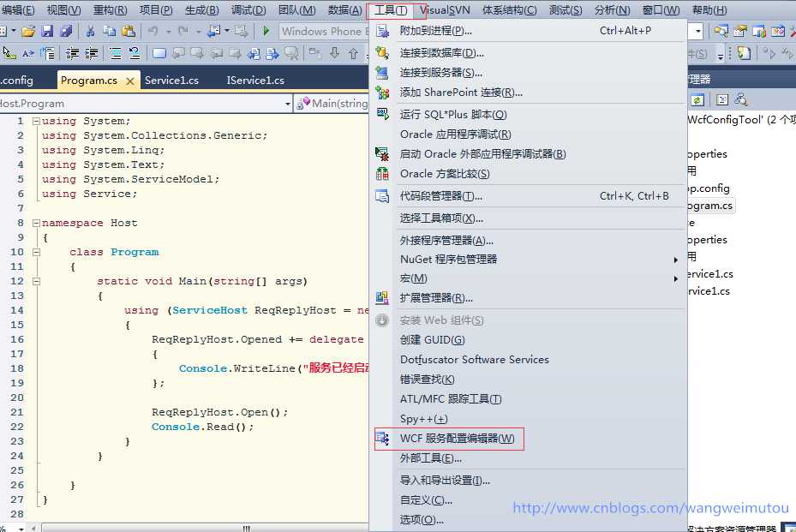The width and height of the screenshot is (796, 532).
Task: Open the 窗口(W) window menu
Action: [x=661, y=10]
